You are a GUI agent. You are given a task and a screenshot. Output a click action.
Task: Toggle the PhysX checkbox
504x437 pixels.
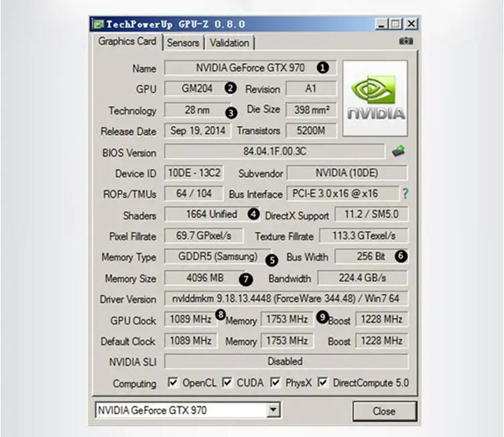275,383
